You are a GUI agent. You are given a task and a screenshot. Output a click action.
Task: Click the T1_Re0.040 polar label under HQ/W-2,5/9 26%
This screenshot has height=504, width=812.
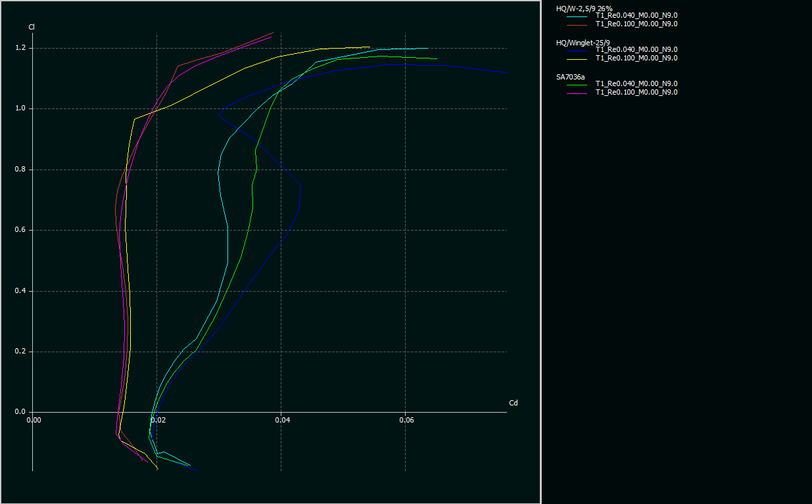(636, 16)
